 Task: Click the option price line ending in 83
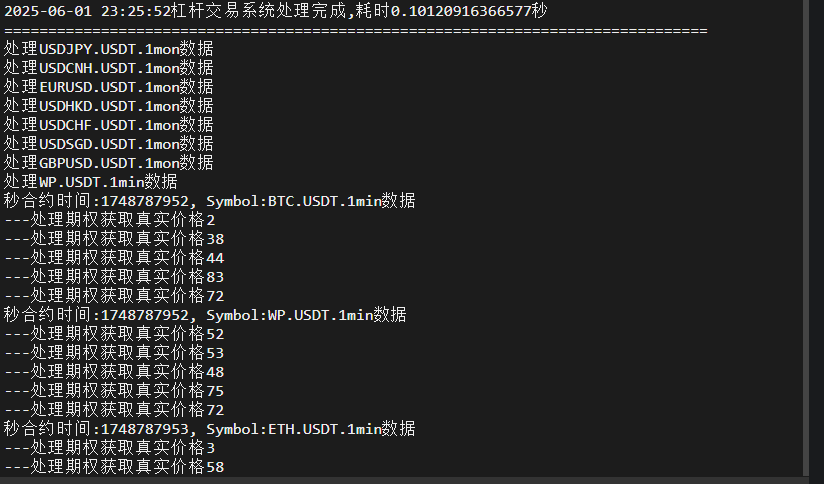(x=114, y=277)
